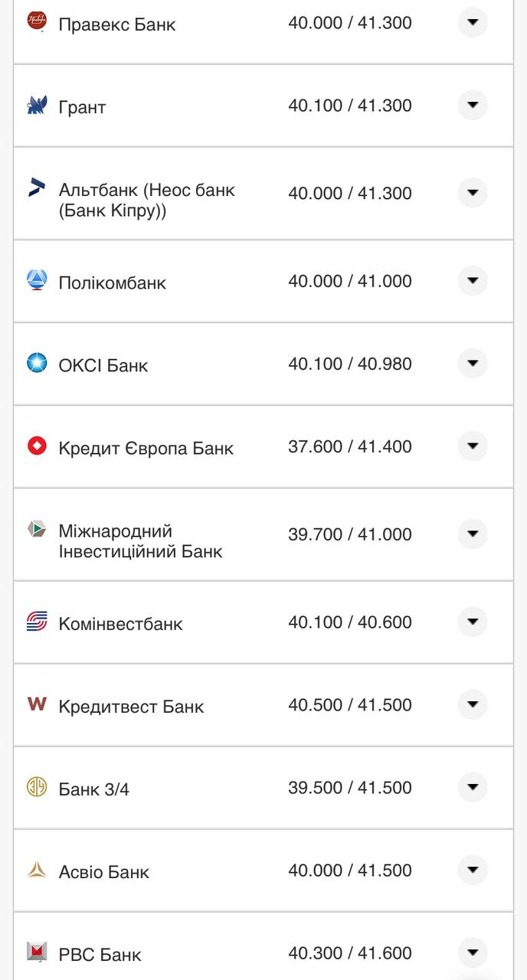Expand Міжнародний Інвестиційний Банк details
Screen dimensions: 527x980
pyautogui.click(x=473, y=534)
